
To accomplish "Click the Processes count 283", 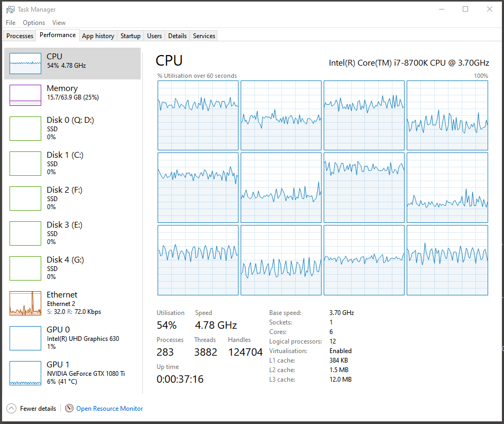I will tap(165, 352).
